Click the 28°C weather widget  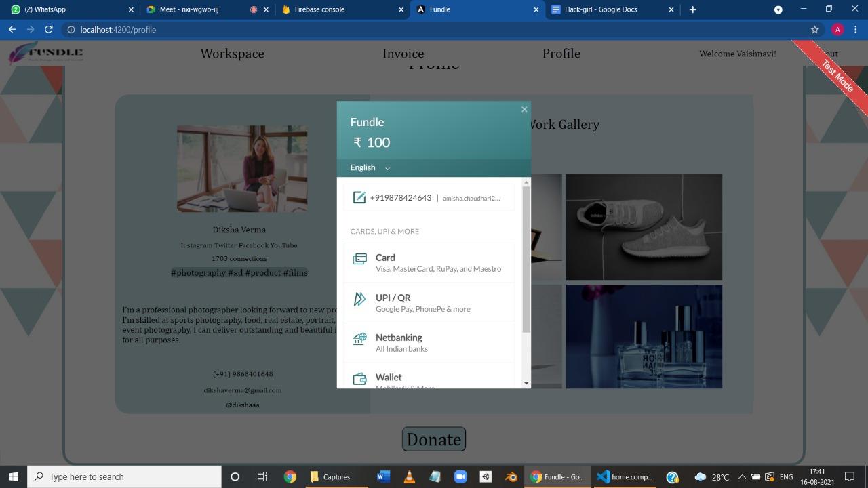coord(712,476)
